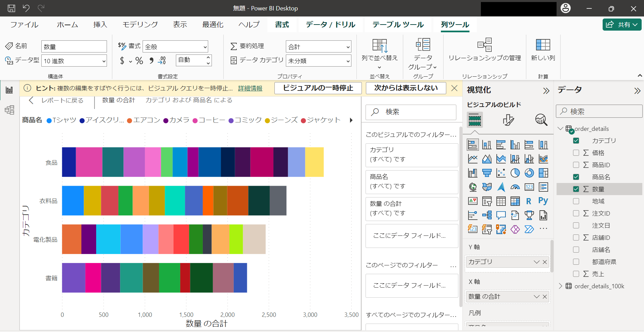Viewport: 644px width, 332px height.
Task: Choose the waterfall chart visual
Action: click(472, 173)
